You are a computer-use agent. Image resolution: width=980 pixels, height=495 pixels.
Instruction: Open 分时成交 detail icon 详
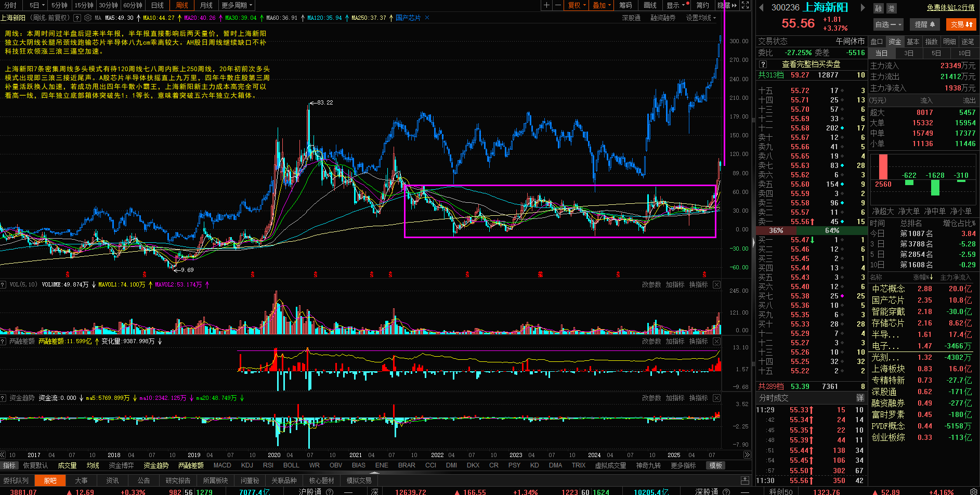(x=860, y=398)
